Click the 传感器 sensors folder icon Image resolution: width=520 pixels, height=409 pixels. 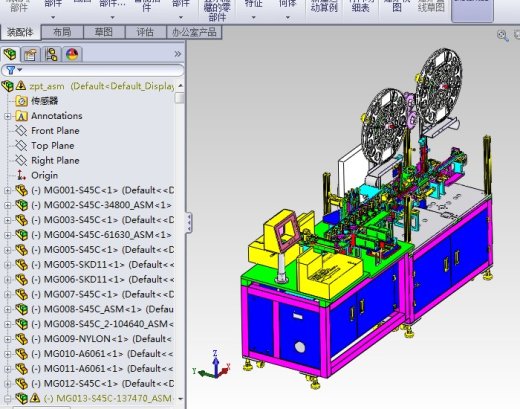tap(21, 101)
